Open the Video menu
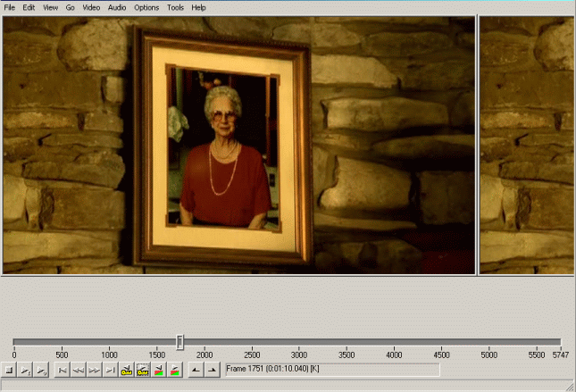The width and height of the screenshot is (576, 392). pyautogui.click(x=91, y=7)
